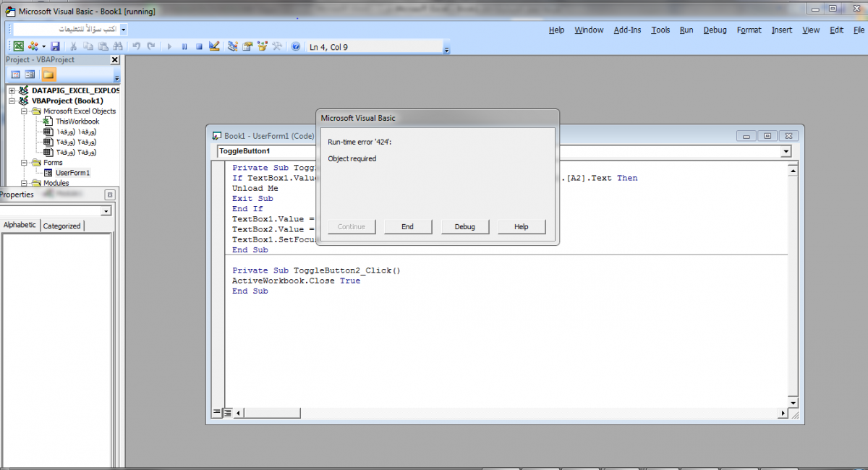The width and height of the screenshot is (868, 470).
Task: Click the Reset stop icon
Action: (199, 46)
